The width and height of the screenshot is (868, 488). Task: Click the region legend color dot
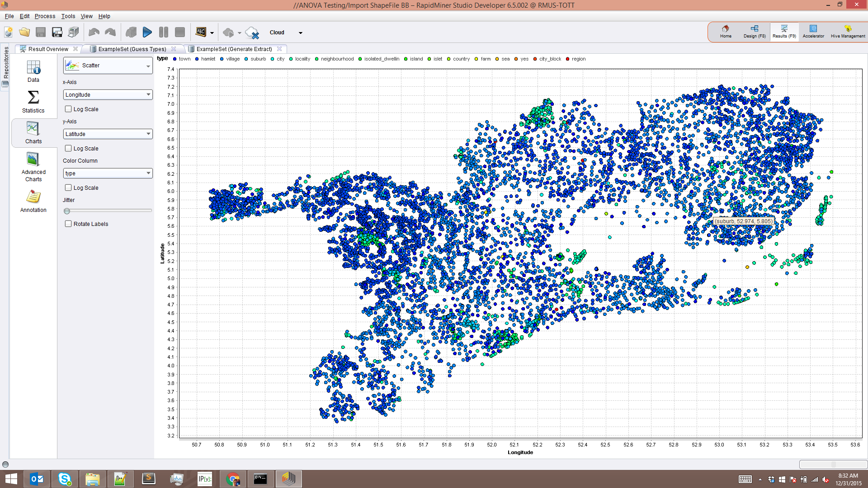pos(567,59)
